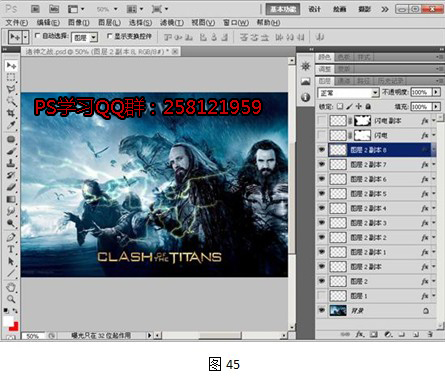Select the Rectangular Marquee tool

pos(11,77)
